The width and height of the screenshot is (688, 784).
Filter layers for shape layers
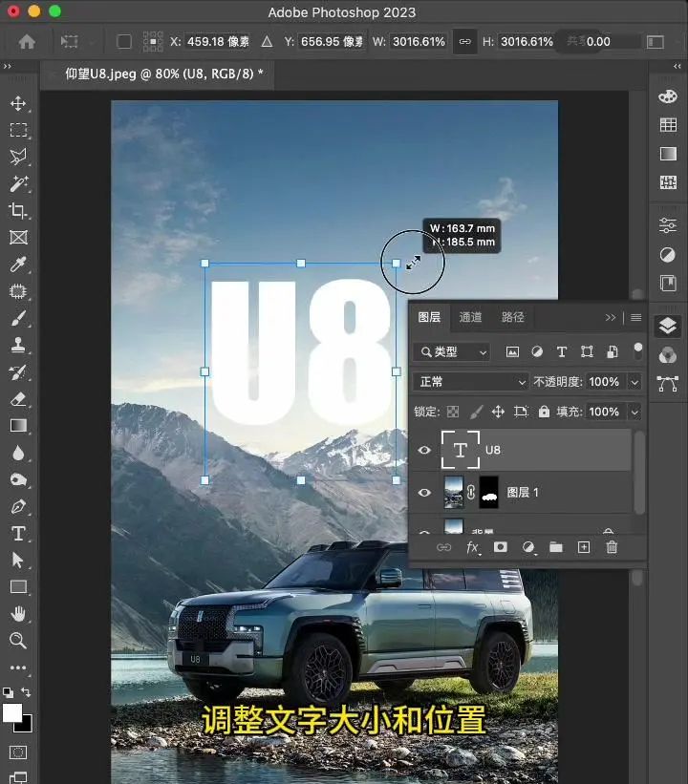[587, 352]
